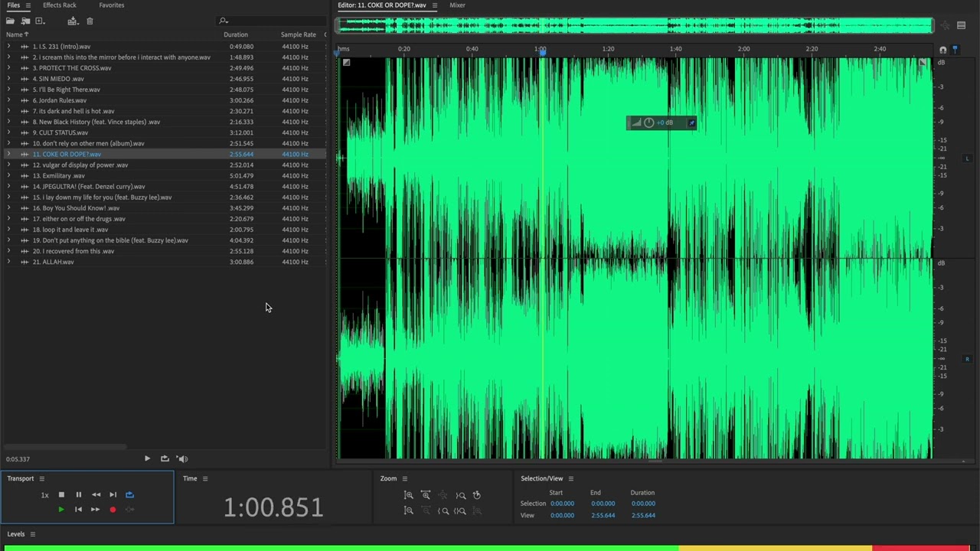
Task: Delete selected file with trash icon
Action: (x=90, y=21)
